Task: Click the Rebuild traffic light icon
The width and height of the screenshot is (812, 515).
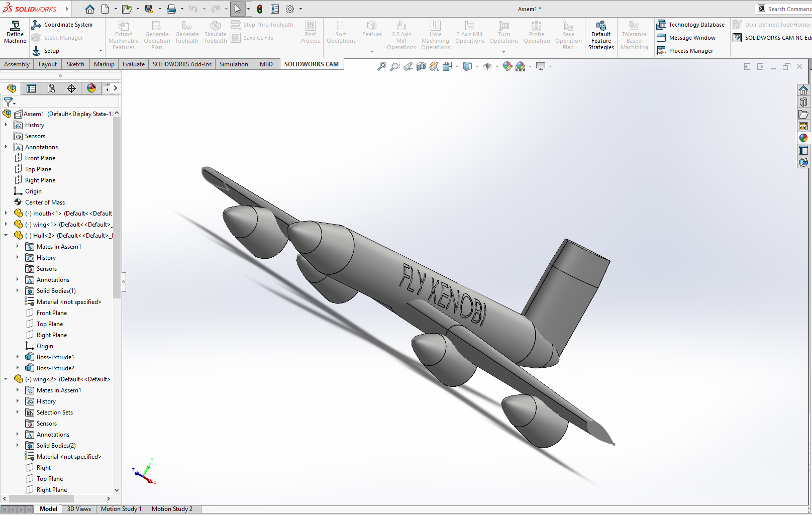Action: point(260,9)
